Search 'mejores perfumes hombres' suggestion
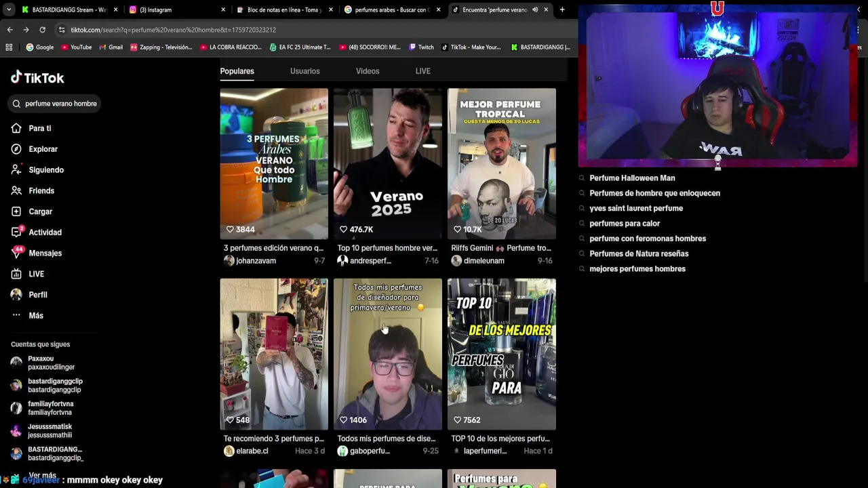The height and width of the screenshot is (488, 868). pyautogui.click(x=637, y=269)
